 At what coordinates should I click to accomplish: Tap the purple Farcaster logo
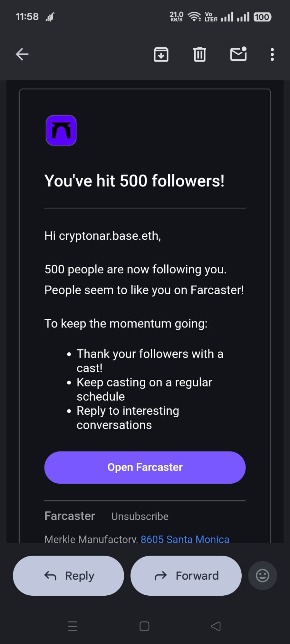pyautogui.click(x=61, y=130)
